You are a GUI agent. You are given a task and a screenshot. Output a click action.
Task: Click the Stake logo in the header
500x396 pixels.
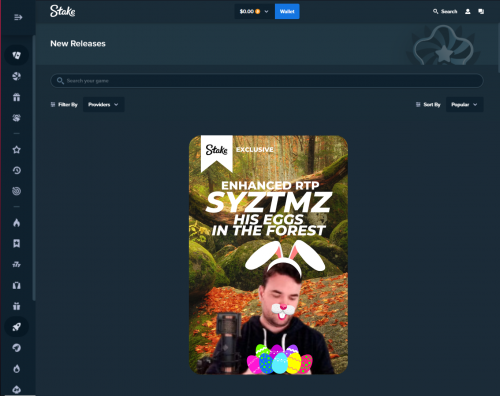[x=63, y=11]
